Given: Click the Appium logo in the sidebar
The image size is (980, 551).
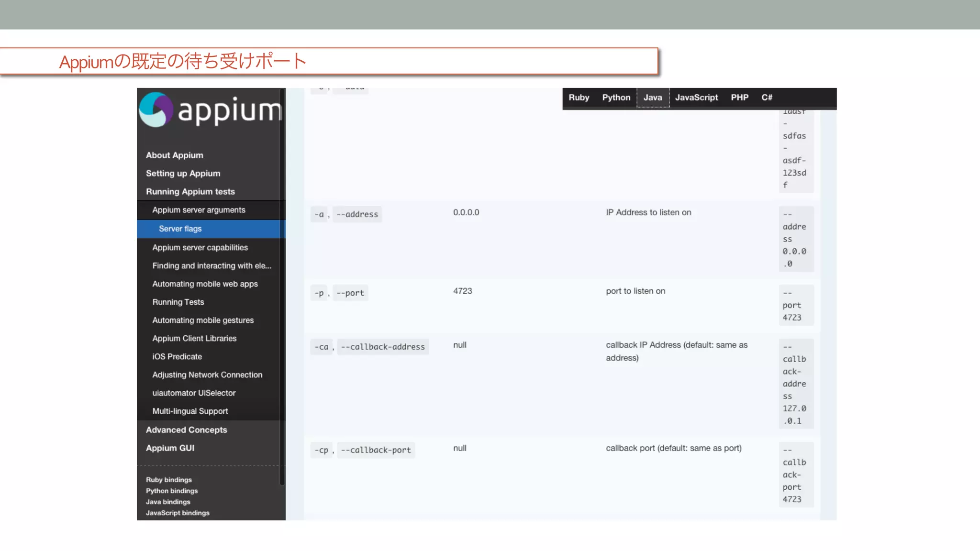Looking at the screenshot, I should [211, 110].
